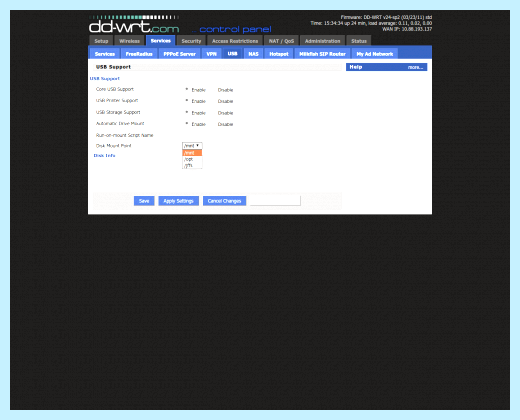Open the Wireless main tab
Image resolution: width=520 pixels, height=420 pixels.
[x=129, y=41]
